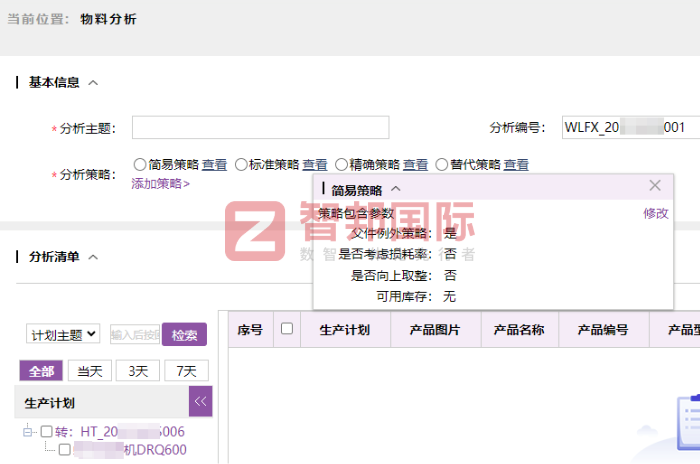Collapse the 简易策略 popup chevron
The width and height of the screenshot is (700, 464).
(396, 188)
